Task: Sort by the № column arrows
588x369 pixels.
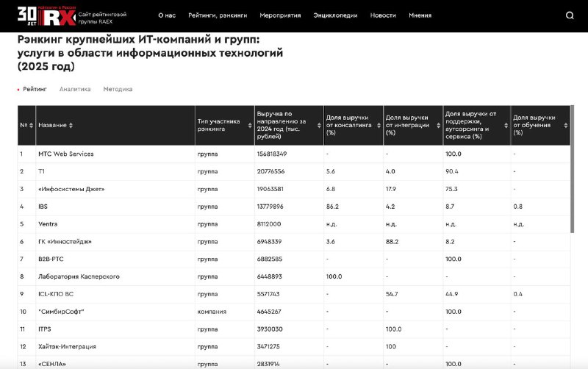Action: point(30,126)
